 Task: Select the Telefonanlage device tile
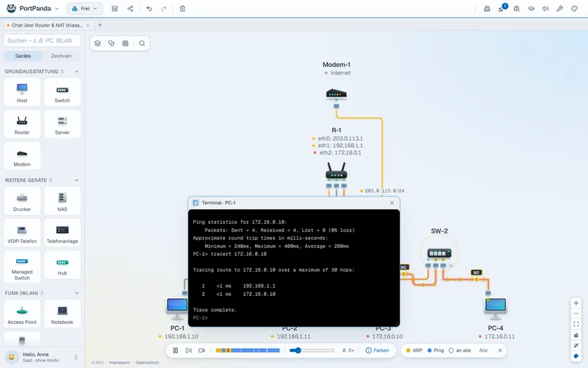click(x=62, y=233)
